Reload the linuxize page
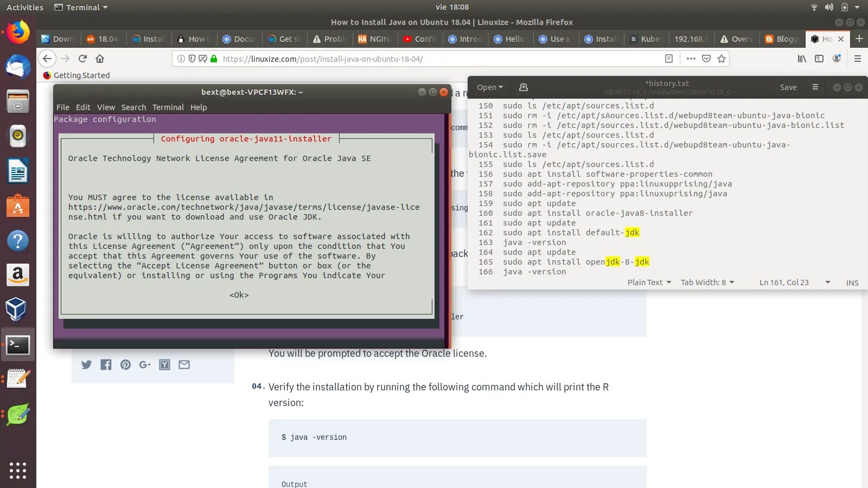 (82, 59)
